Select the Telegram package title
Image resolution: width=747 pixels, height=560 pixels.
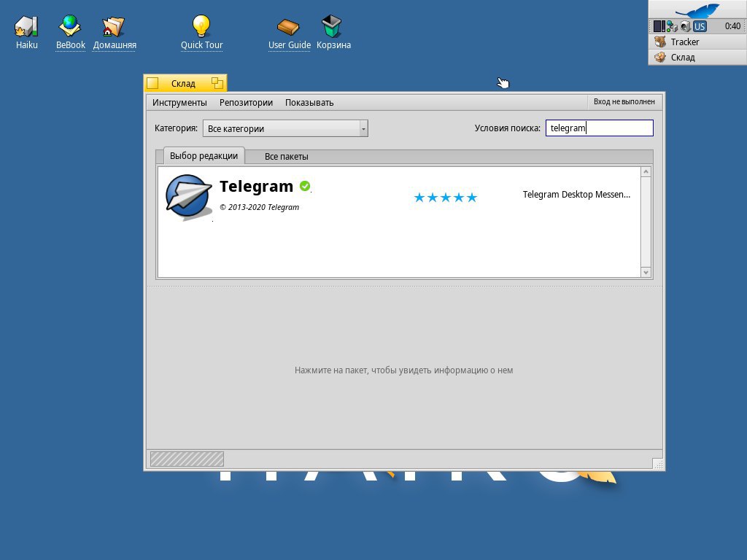(x=256, y=186)
